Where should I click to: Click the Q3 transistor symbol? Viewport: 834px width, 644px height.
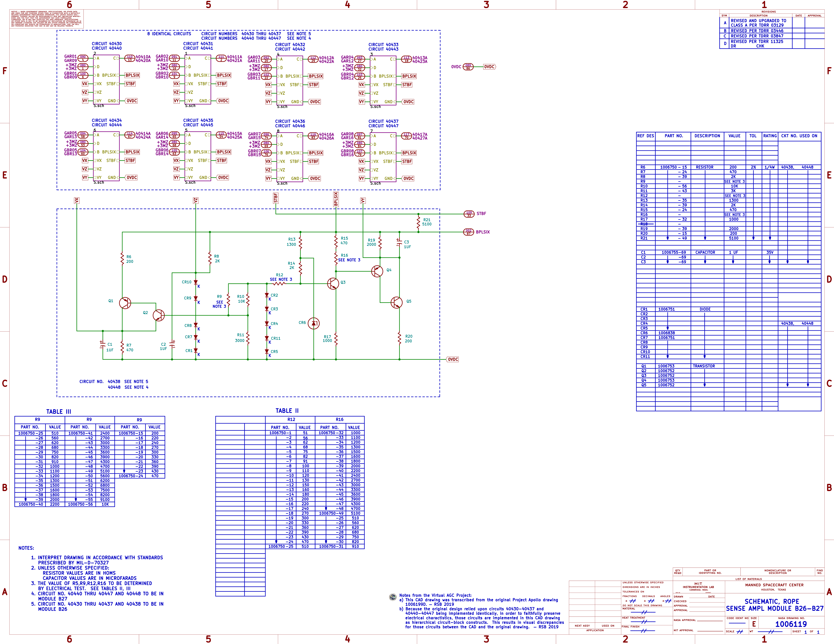(333, 283)
